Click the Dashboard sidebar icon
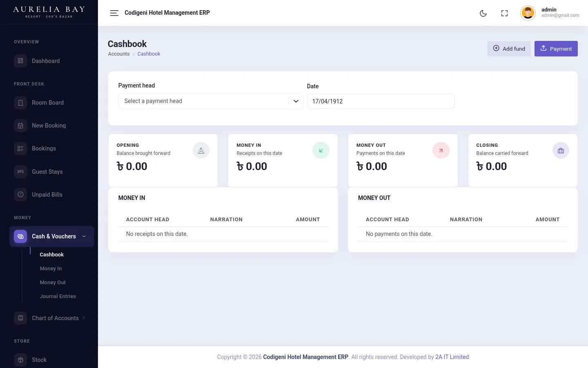The image size is (588, 368). pos(20,61)
